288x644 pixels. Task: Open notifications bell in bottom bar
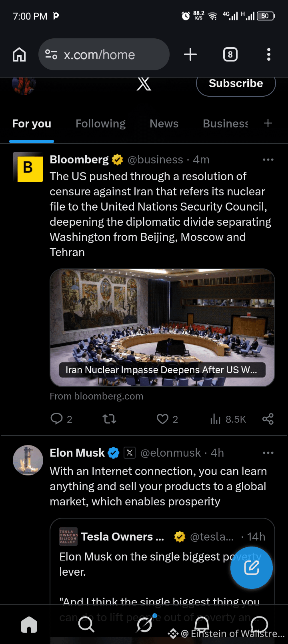[202, 624]
